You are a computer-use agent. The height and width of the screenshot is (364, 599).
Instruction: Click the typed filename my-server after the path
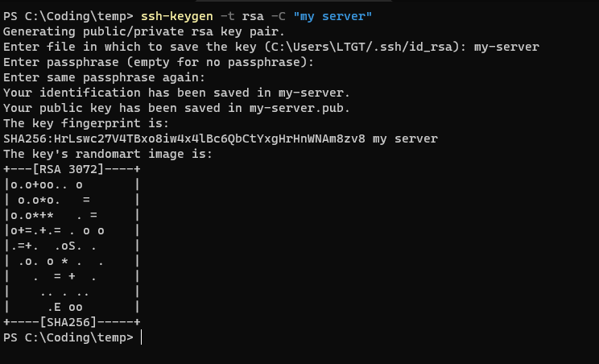pos(506,48)
